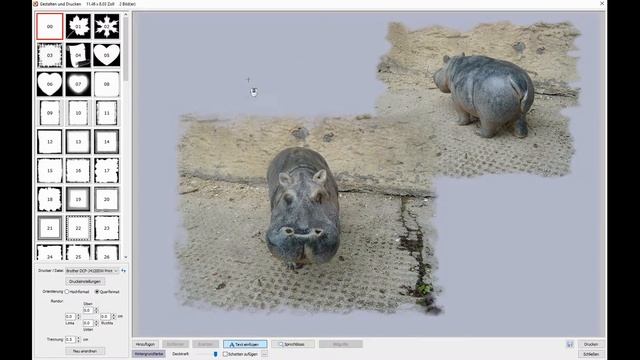Adjust the Rechts margin stepper

(114, 316)
